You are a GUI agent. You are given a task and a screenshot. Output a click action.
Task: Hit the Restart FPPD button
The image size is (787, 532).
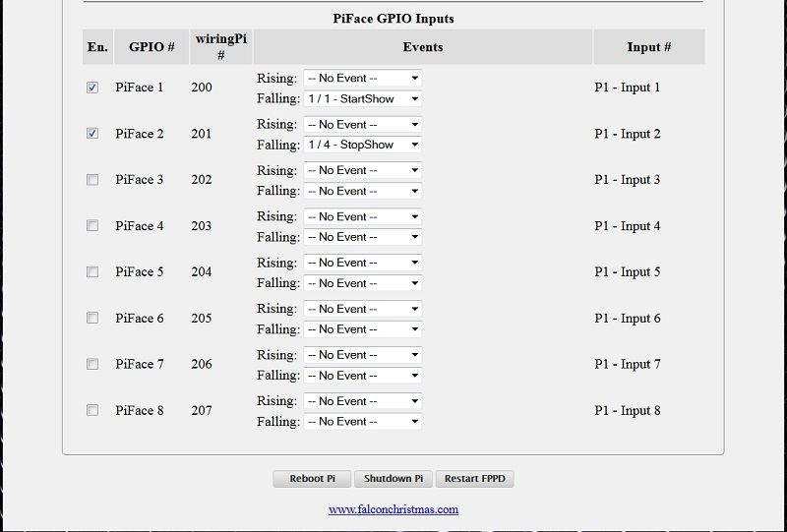pos(474,479)
